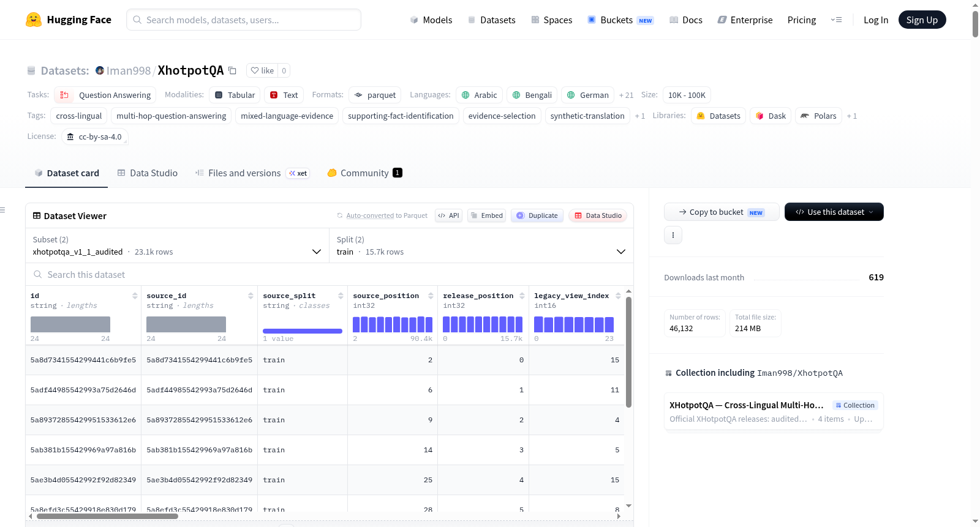
Task: Click the Duplicate button
Action: click(537, 215)
